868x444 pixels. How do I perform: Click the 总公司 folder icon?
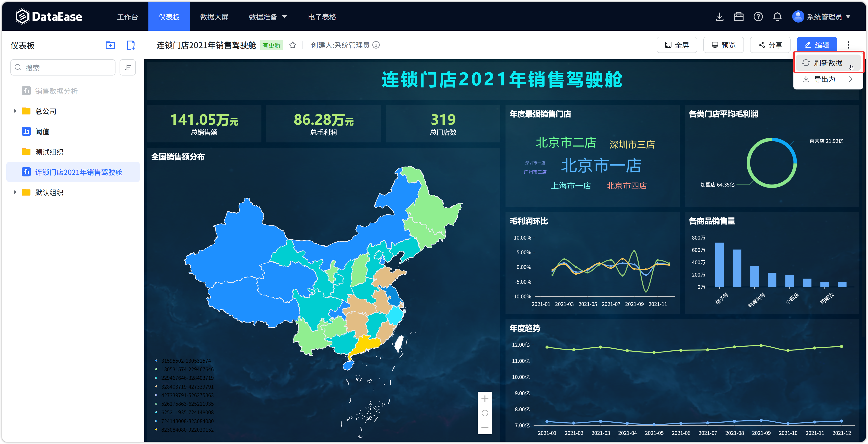tap(26, 111)
